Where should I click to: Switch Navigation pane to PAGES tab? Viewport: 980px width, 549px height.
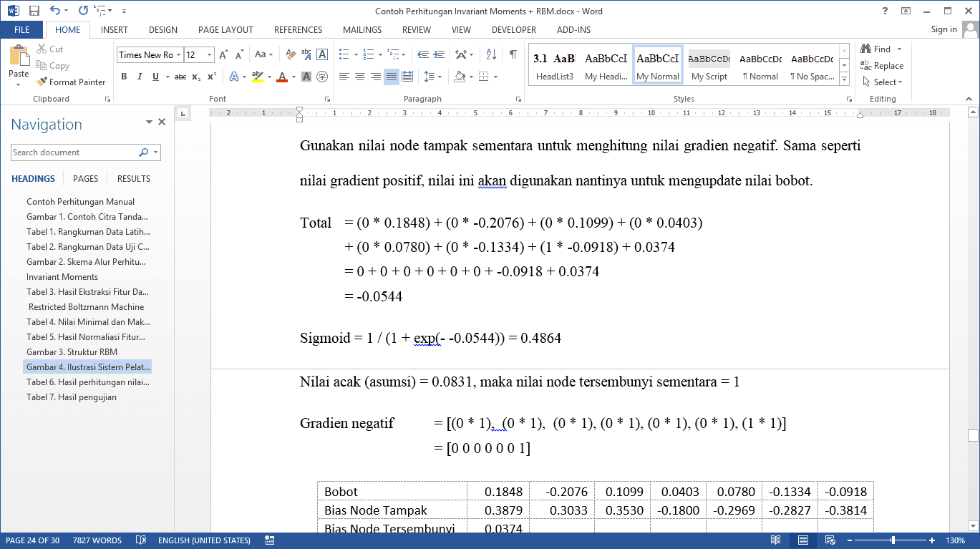click(85, 179)
